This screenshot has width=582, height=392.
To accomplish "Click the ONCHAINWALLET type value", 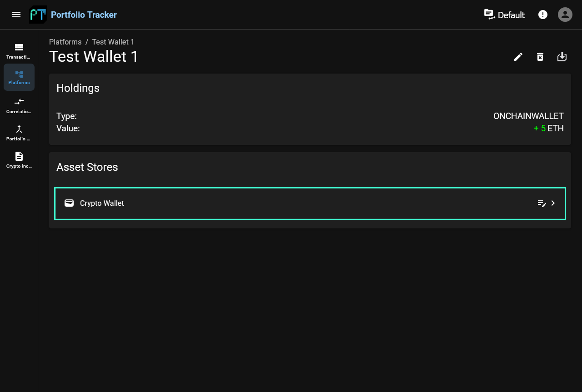I will tap(528, 116).
